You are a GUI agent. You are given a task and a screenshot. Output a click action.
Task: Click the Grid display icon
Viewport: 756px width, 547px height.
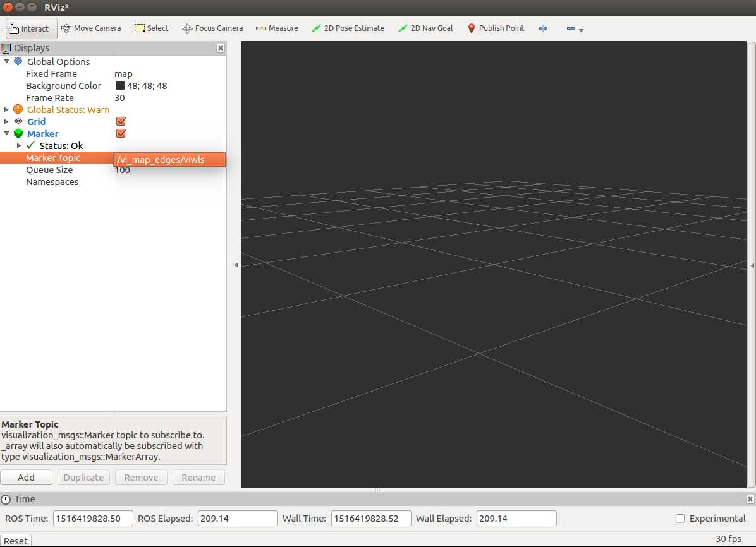pos(18,121)
